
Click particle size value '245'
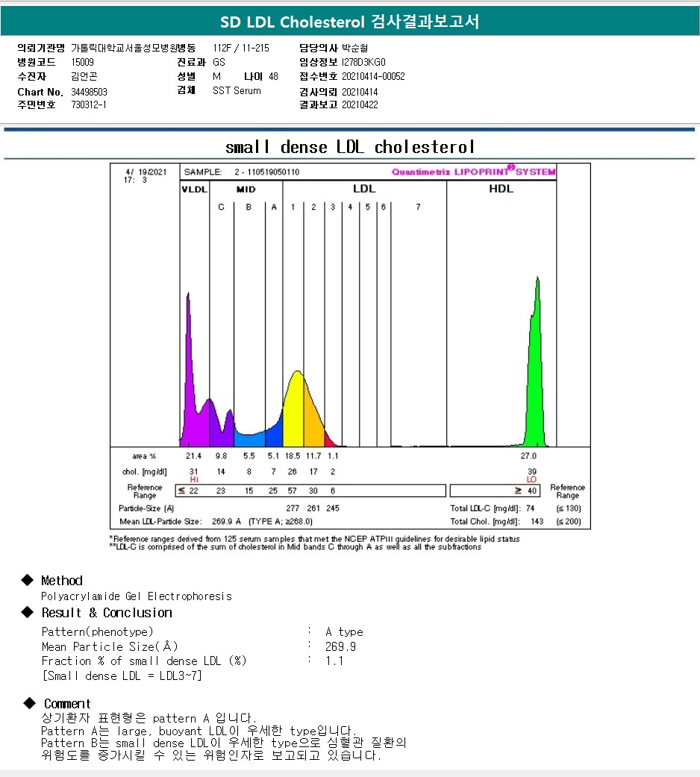coord(332,508)
